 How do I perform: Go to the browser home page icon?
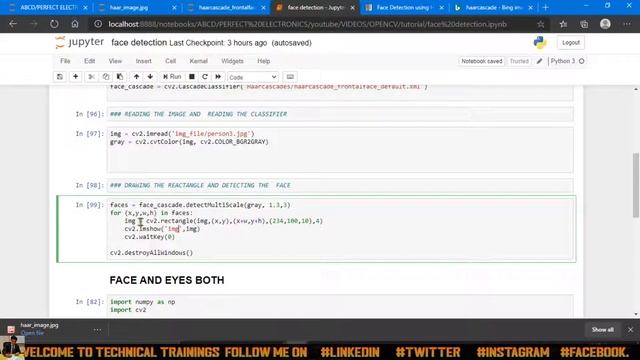75,24
